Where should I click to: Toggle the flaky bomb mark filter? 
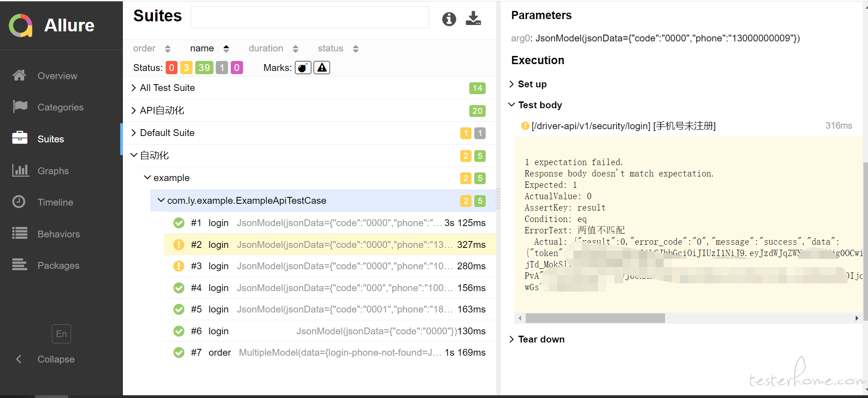point(303,67)
